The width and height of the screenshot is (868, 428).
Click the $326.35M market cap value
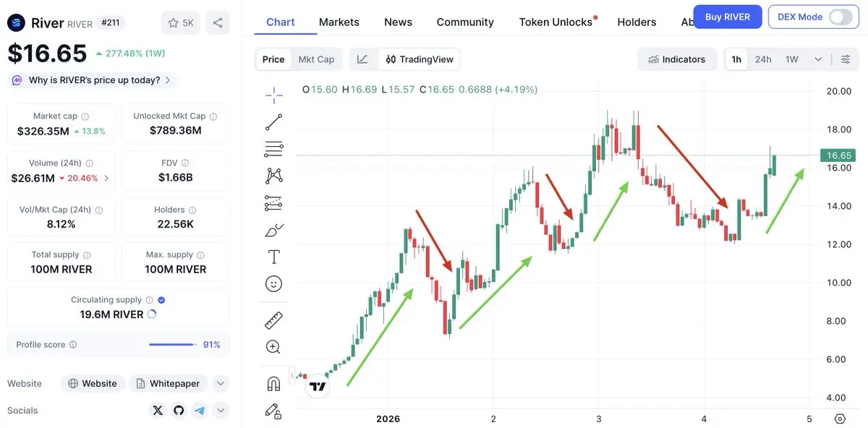pyautogui.click(x=43, y=131)
